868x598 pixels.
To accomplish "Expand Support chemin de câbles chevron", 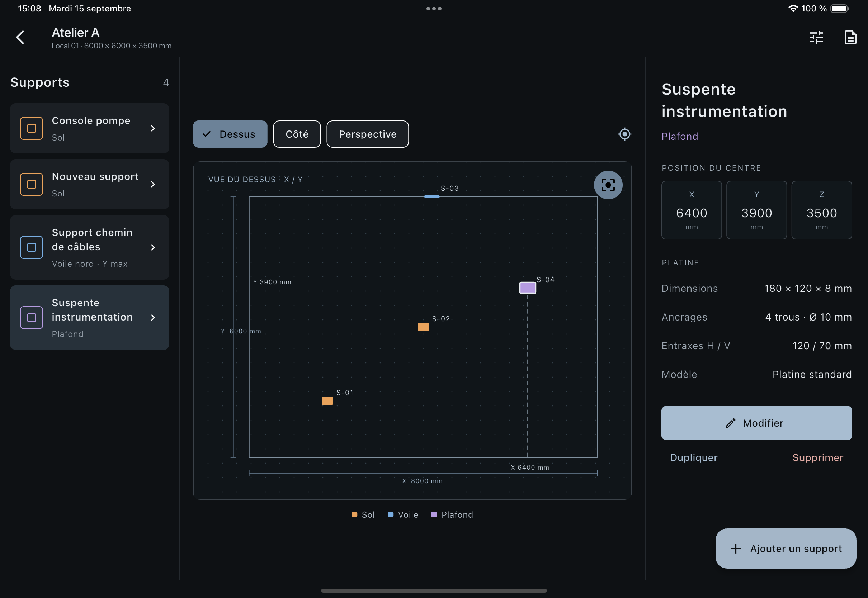I will (152, 247).
